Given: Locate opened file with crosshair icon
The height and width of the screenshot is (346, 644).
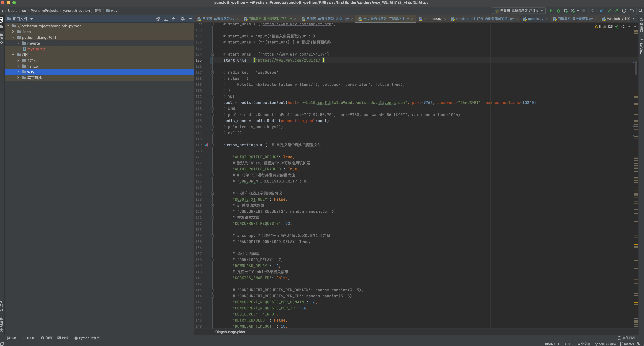Looking at the screenshot, I should [158, 19].
